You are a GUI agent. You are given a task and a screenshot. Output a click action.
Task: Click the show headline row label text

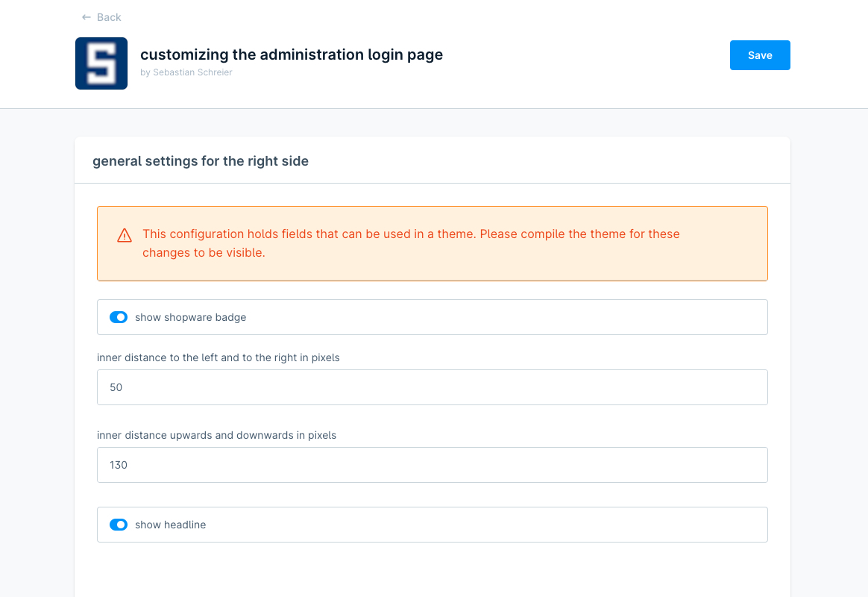pyautogui.click(x=170, y=525)
